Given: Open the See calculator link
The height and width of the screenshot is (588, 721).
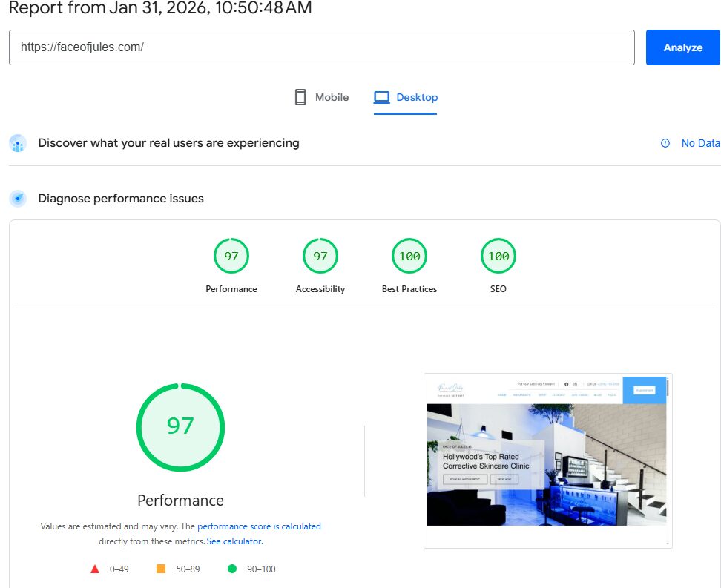Looking at the screenshot, I should [x=234, y=541].
